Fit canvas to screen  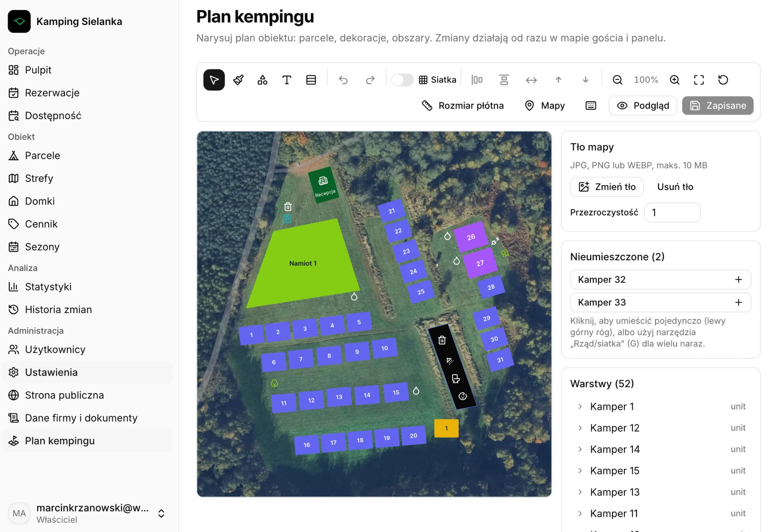tap(699, 80)
